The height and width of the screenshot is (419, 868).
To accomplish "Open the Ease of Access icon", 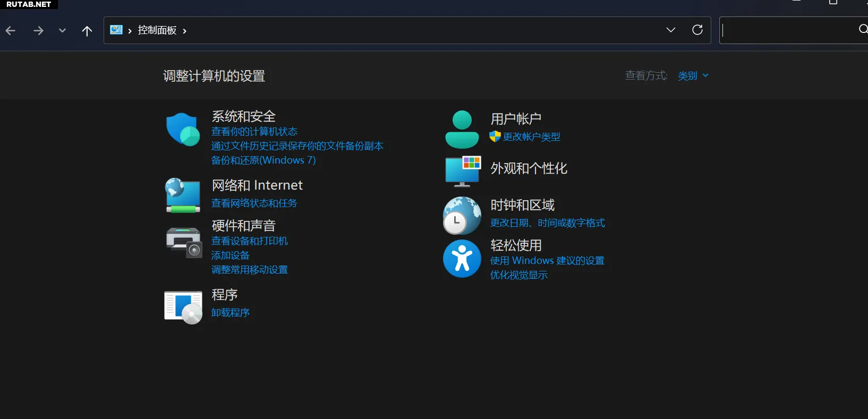I will 462,259.
